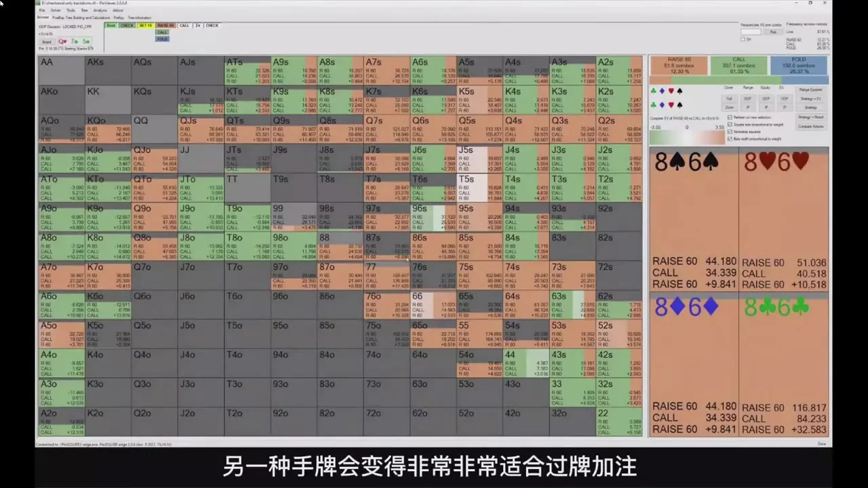This screenshot has width=868, height=488.
Task: Click the 8♠6♠ combo detail panel
Action: click(694, 219)
